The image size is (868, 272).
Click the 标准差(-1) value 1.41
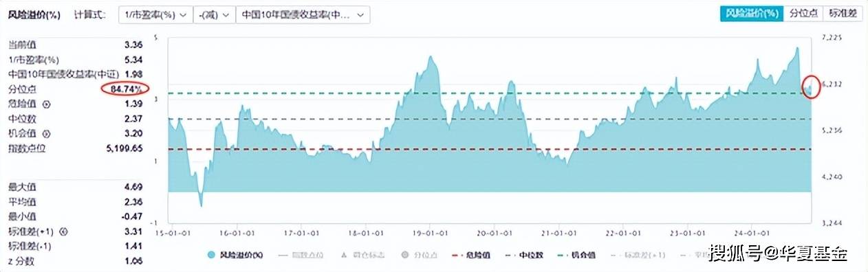133,245
